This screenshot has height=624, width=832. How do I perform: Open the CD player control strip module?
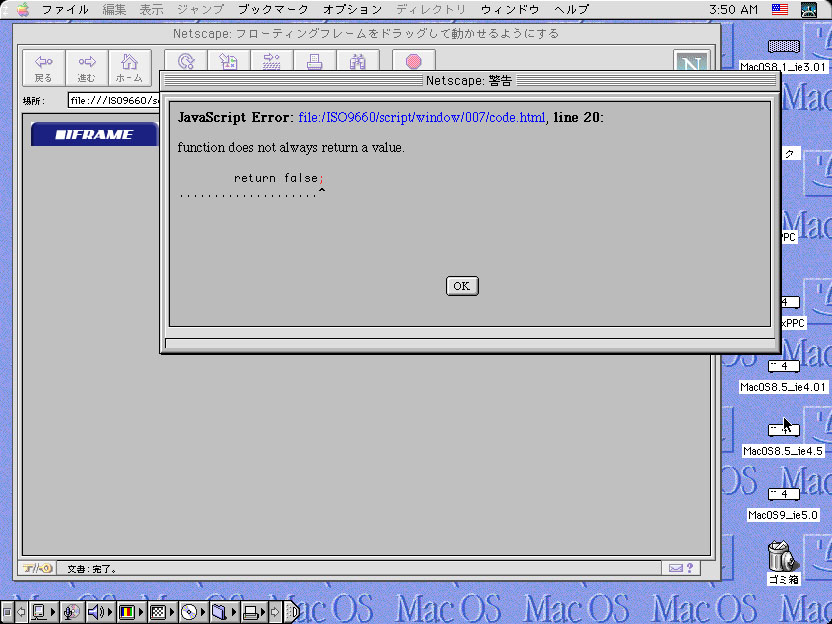(193, 612)
